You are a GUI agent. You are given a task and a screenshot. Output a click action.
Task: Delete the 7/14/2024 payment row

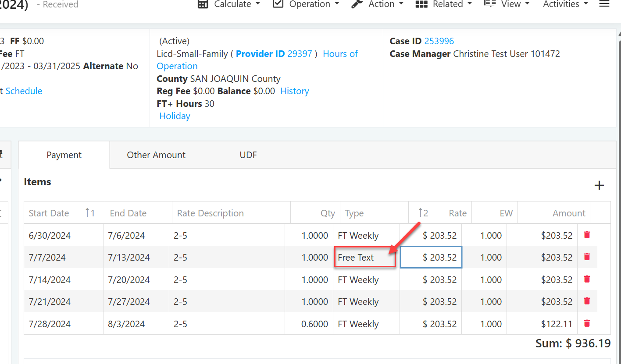587,279
